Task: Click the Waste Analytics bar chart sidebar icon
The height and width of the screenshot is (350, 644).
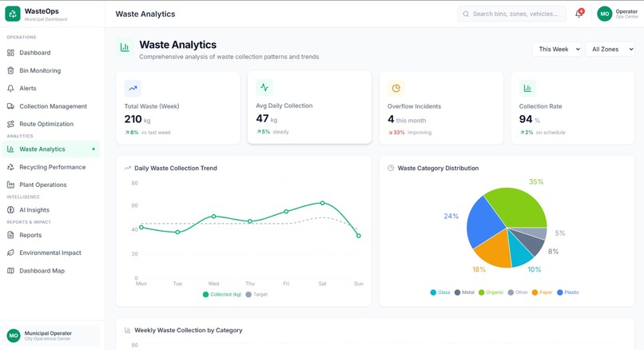Action: point(10,149)
